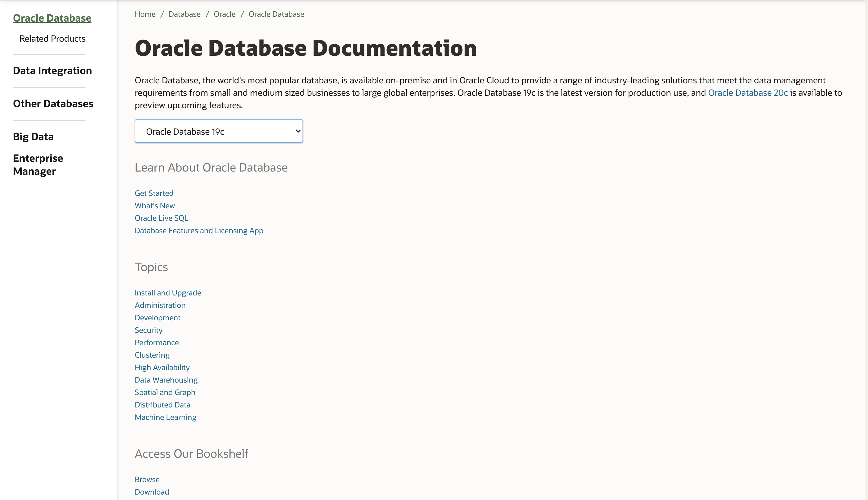Screen dimensions: 868x500
Task: Click the Access Our Bookshelf heading
Action: [191, 454]
